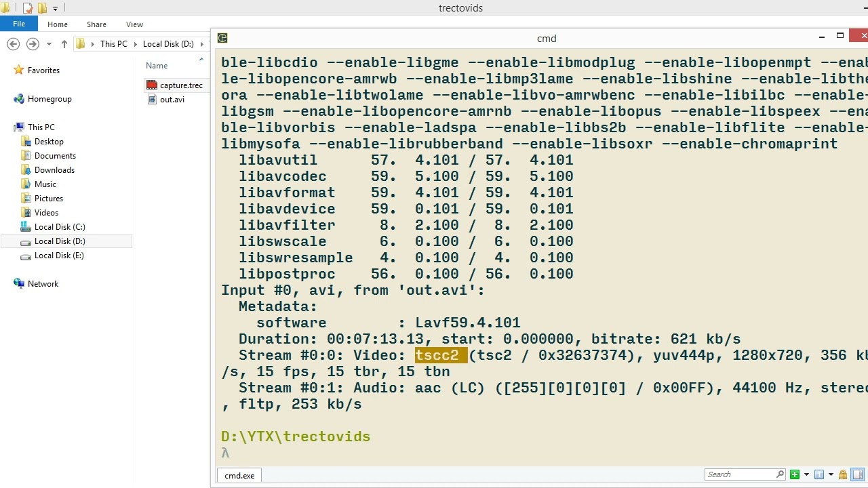Click the Properties quick access icon
Viewport: 868px width, 488px height.
pos(28,8)
